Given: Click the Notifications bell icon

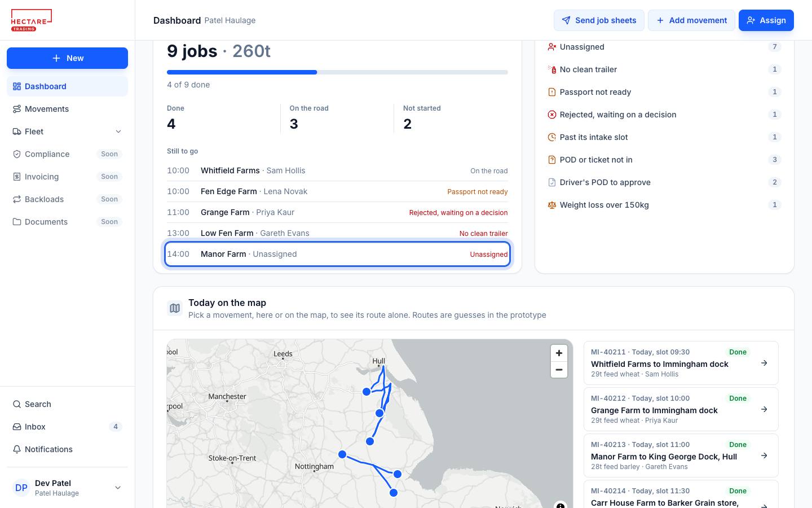Looking at the screenshot, I should tap(17, 449).
